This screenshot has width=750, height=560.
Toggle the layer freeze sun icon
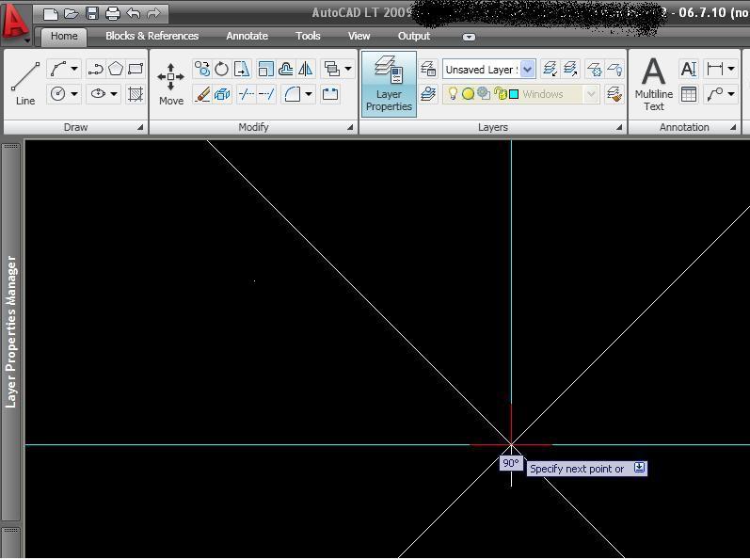pos(468,94)
